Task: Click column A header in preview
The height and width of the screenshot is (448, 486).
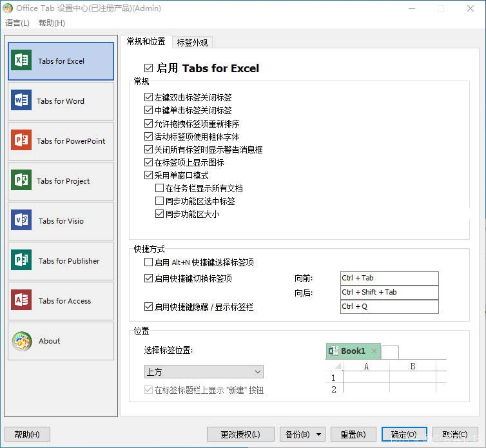Action: tap(366, 366)
